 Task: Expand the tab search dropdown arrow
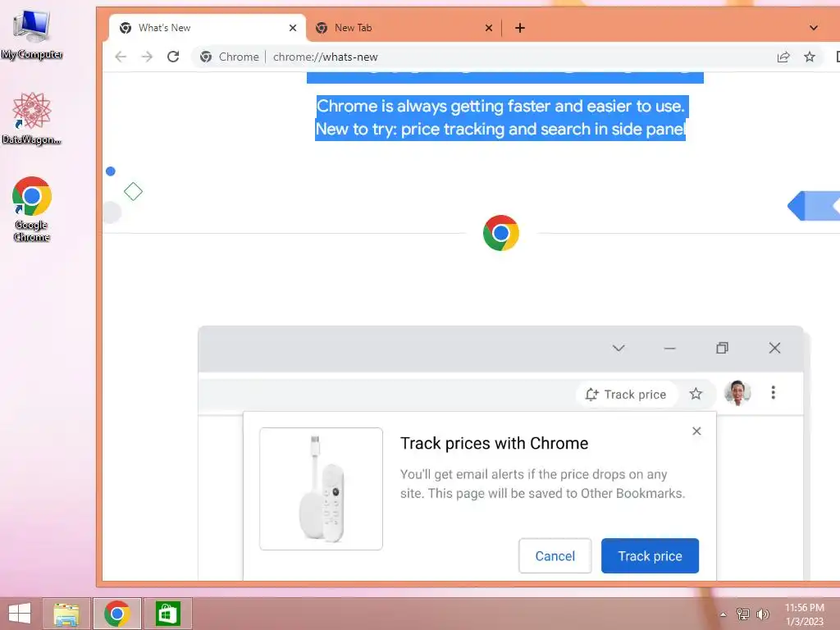pos(813,28)
